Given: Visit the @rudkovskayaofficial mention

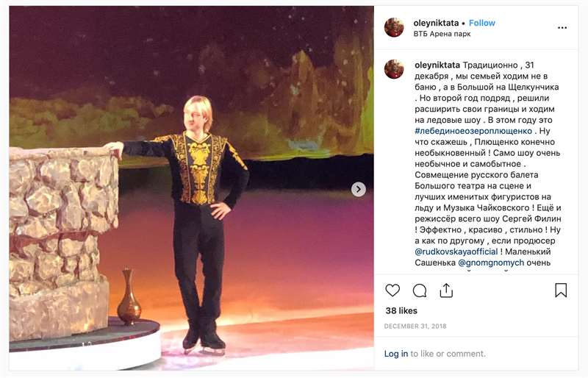Looking at the screenshot, I should pos(456,252).
